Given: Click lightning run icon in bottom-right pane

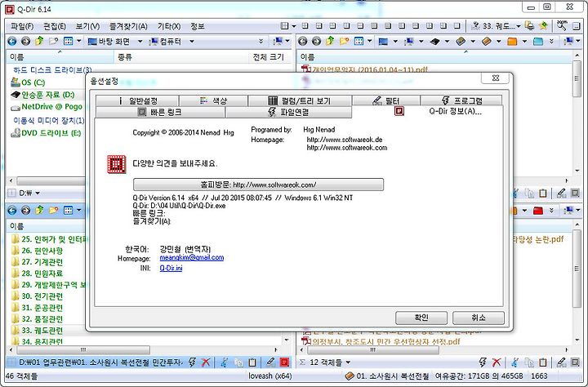Looking at the screenshot, I should (483, 363).
